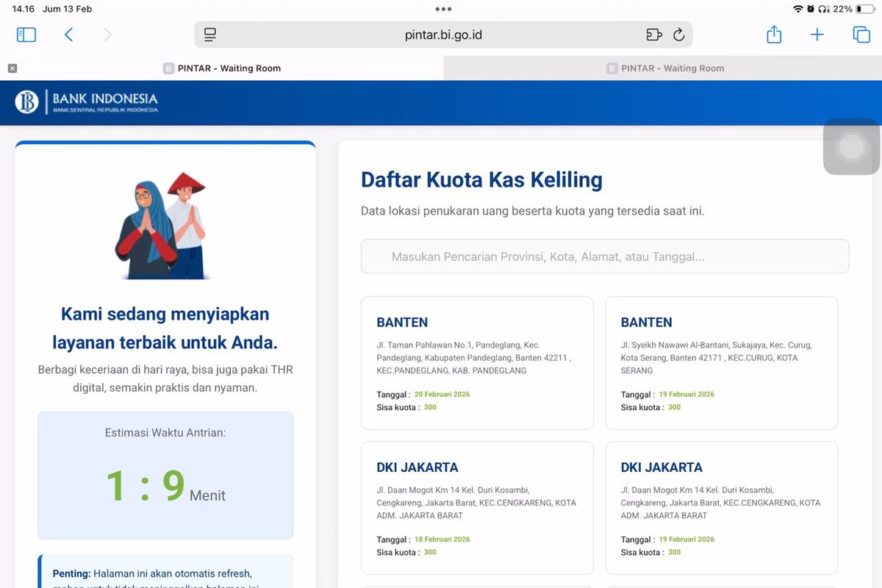The width and height of the screenshot is (882, 588).
Task: Open the three-dot multitasking menu
Action: tap(443, 10)
